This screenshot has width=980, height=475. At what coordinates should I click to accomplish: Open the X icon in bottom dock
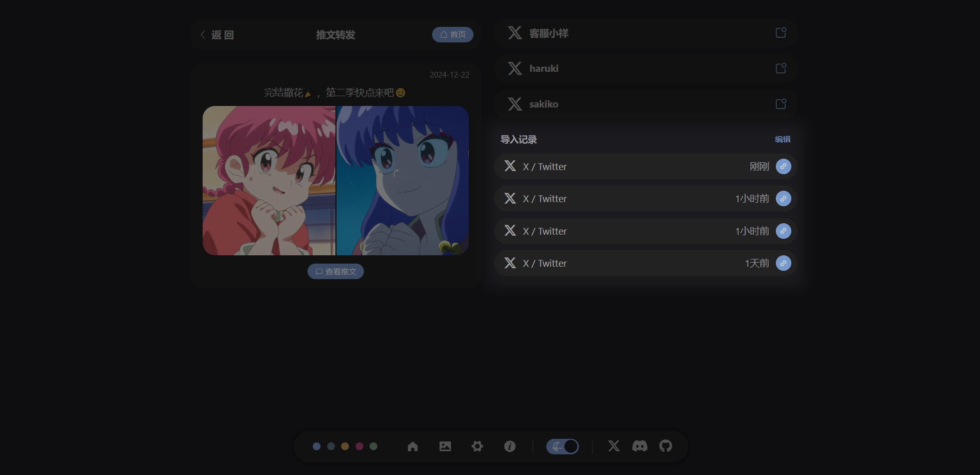pos(614,446)
